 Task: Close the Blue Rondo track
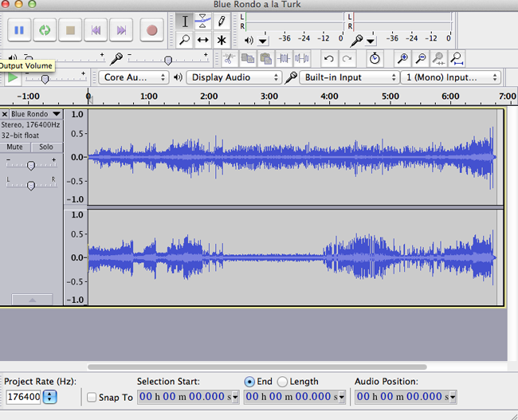pos(4,114)
